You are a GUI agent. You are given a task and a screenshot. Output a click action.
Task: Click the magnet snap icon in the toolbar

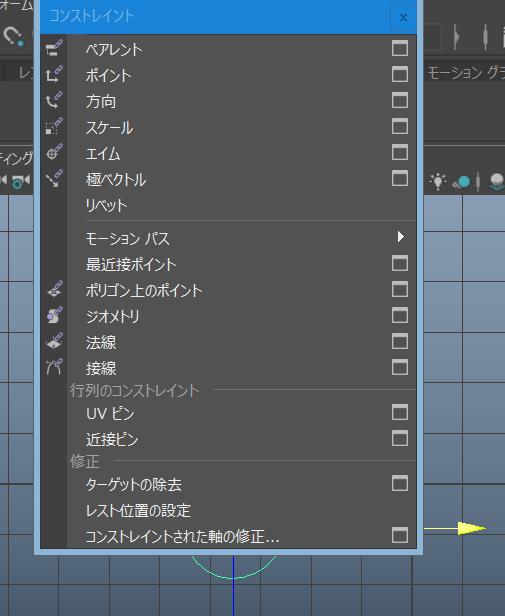pos(13,36)
